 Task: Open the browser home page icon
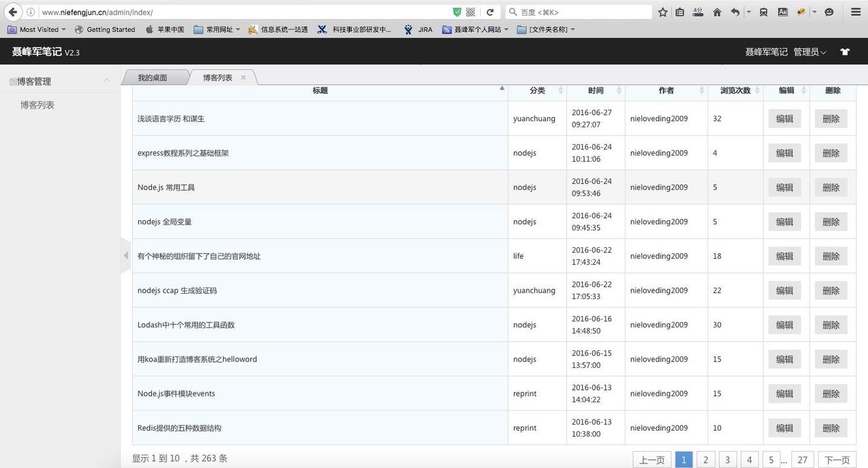(717, 12)
